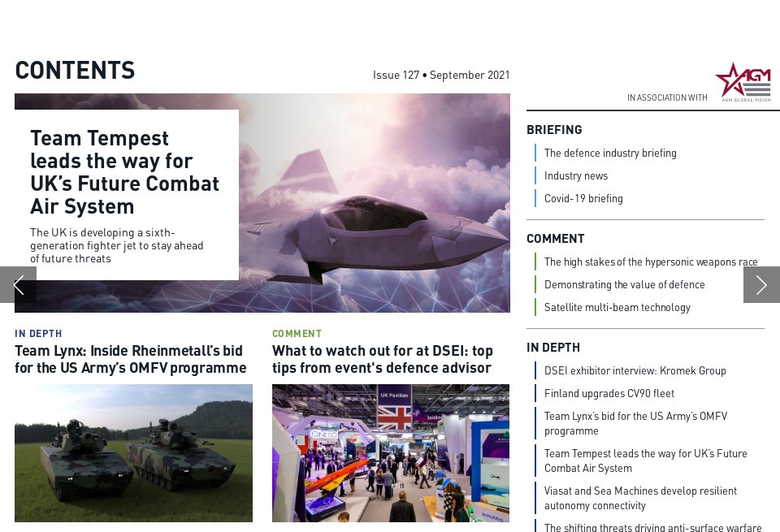The image size is (780, 532).
Task: Open What to watch at DSEI headline
Action: (x=382, y=359)
